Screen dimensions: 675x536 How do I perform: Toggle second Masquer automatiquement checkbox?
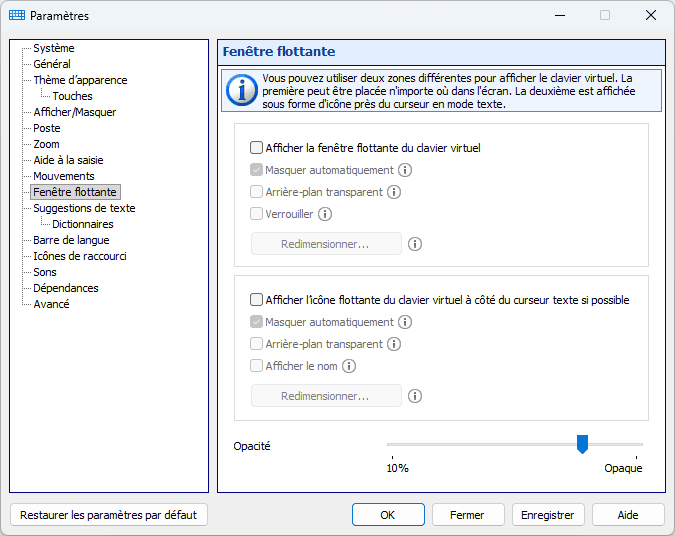coord(256,322)
